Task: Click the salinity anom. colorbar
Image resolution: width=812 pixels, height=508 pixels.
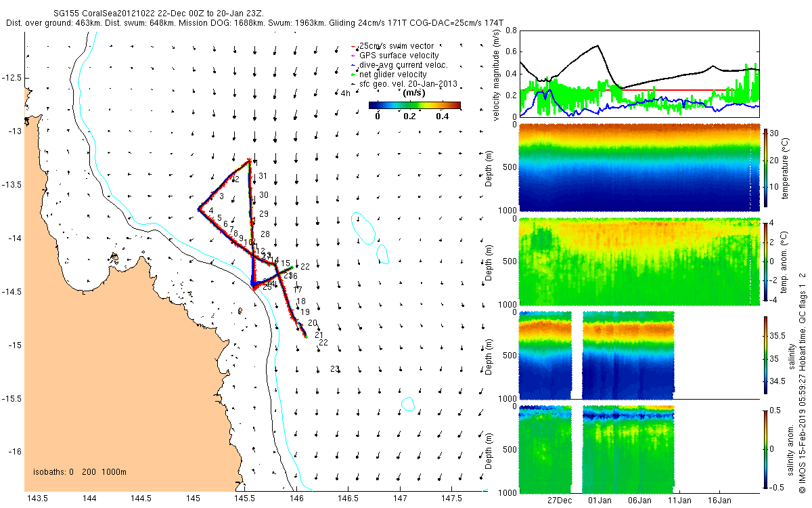Action: [766, 449]
